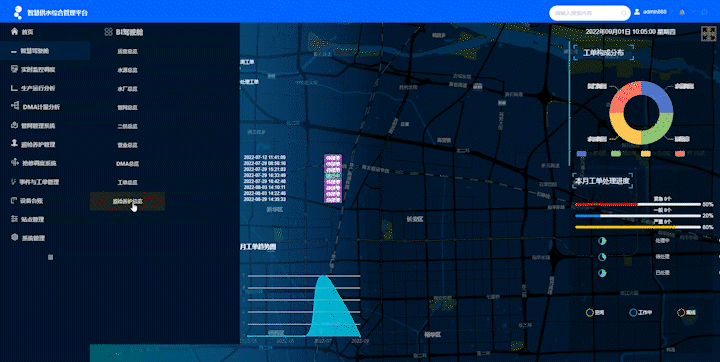The image size is (720, 362).
Task: Click the fullscreen icon on the map
Action: point(707,34)
